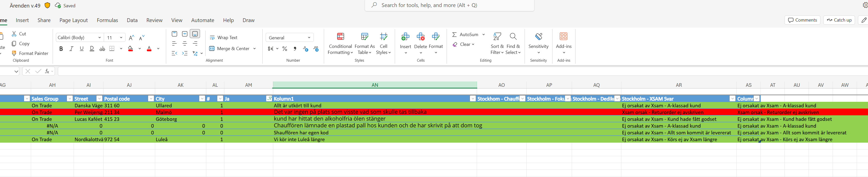The width and height of the screenshot is (868, 177).
Task: Click the red font color swatch
Action: click(149, 49)
